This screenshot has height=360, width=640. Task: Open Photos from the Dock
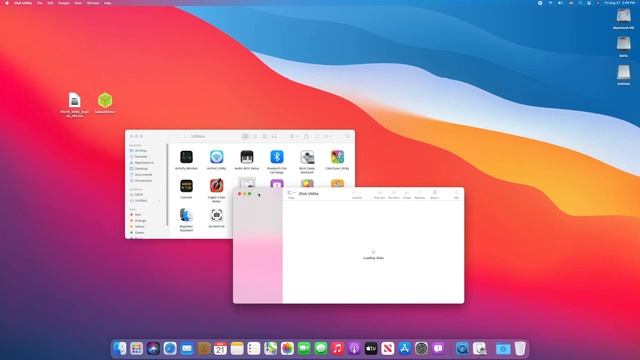(287, 348)
